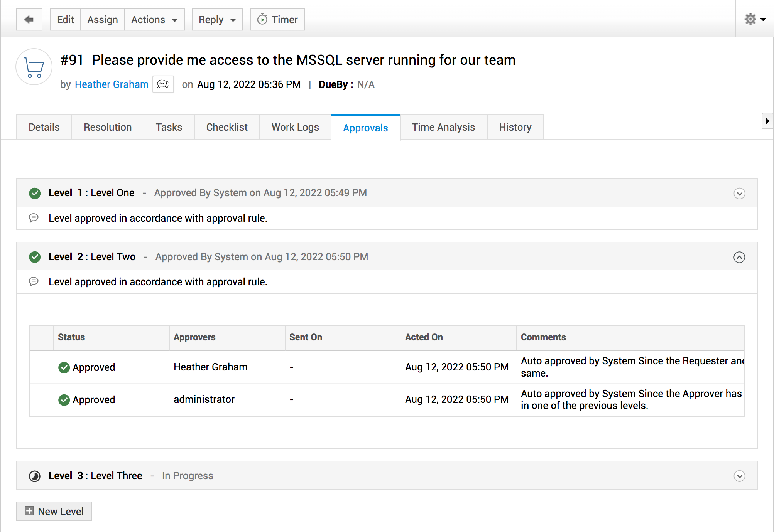Viewport: 774px width, 532px height.
Task: Click the Level 1 green approved checkmark
Action: click(35, 193)
